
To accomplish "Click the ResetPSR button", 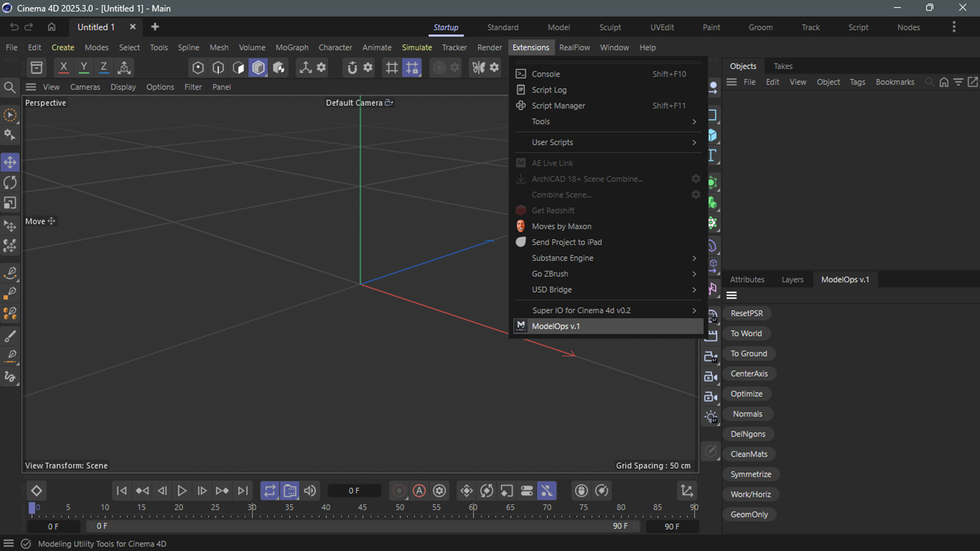I will 747,314.
